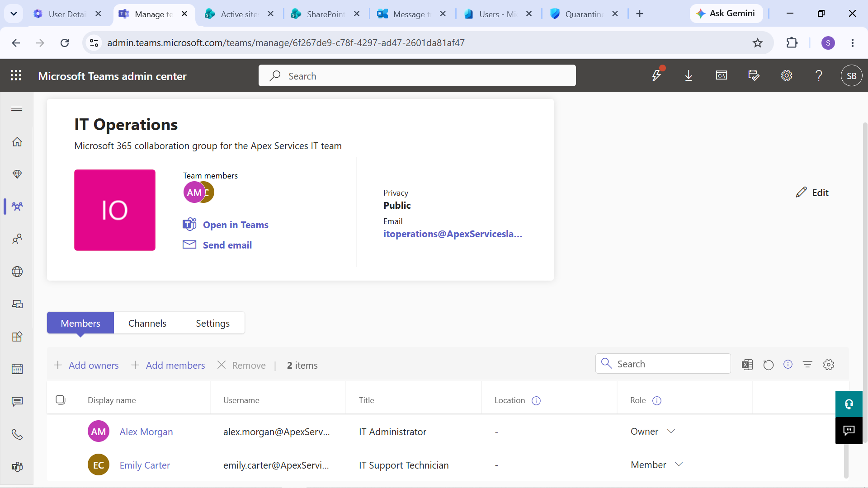Export the member list to Excel
The width and height of the screenshot is (868, 488).
tap(747, 365)
